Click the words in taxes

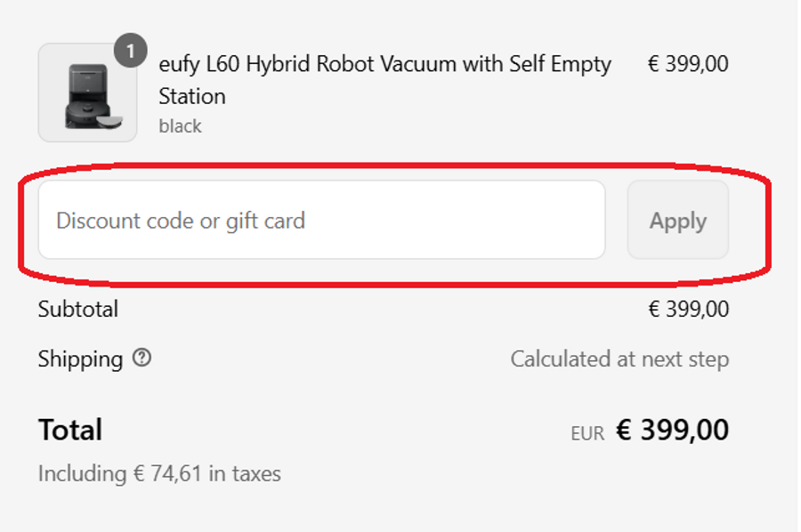coord(245,474)
